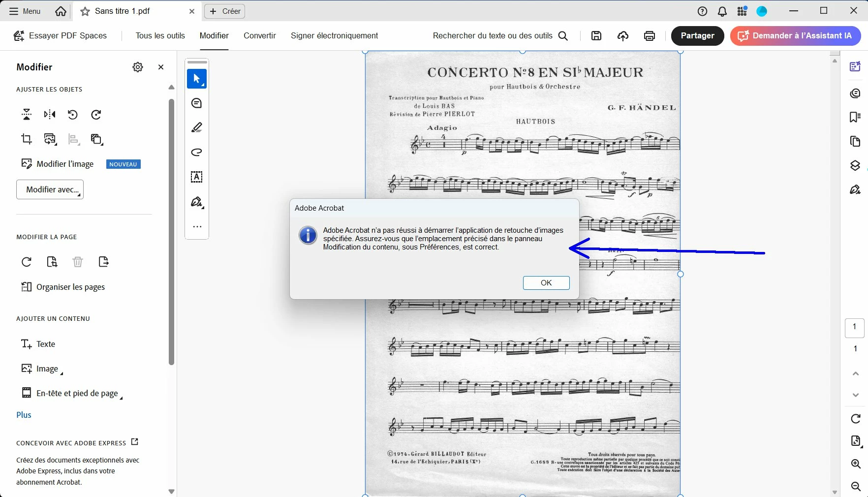Image resolution: width=868 pixels, height=497 pixels.
Task: Click OK in the Adobe Acrobat dialog
Action: [x=546, y=283]
